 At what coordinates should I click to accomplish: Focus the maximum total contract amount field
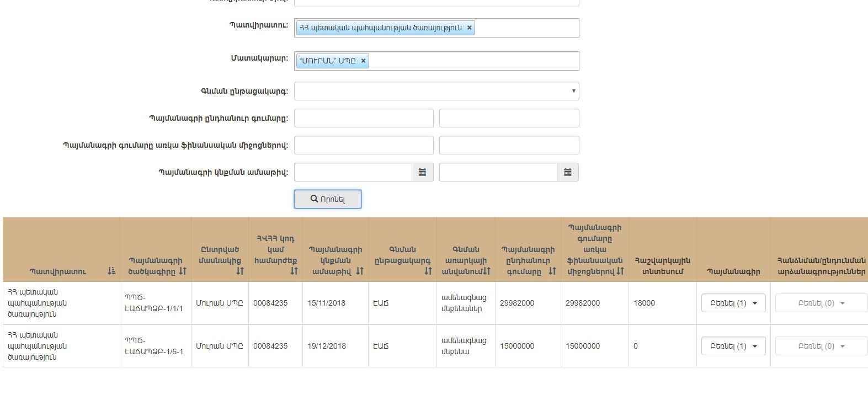pyautogui.click(x=509, y=118)
